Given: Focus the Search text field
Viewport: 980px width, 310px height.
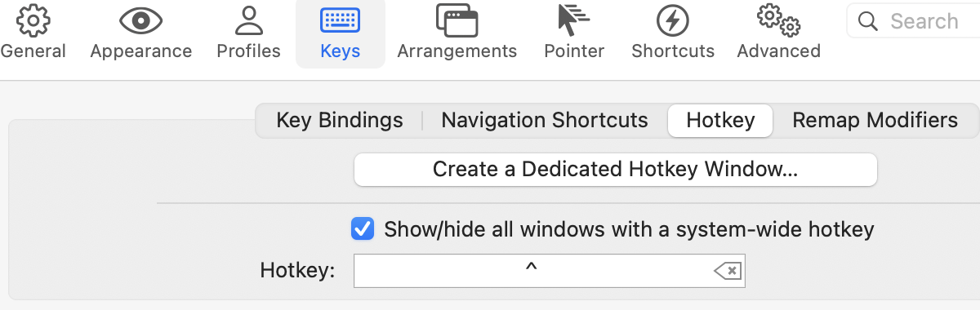Looking at the screenshot, I should [915, 21].
